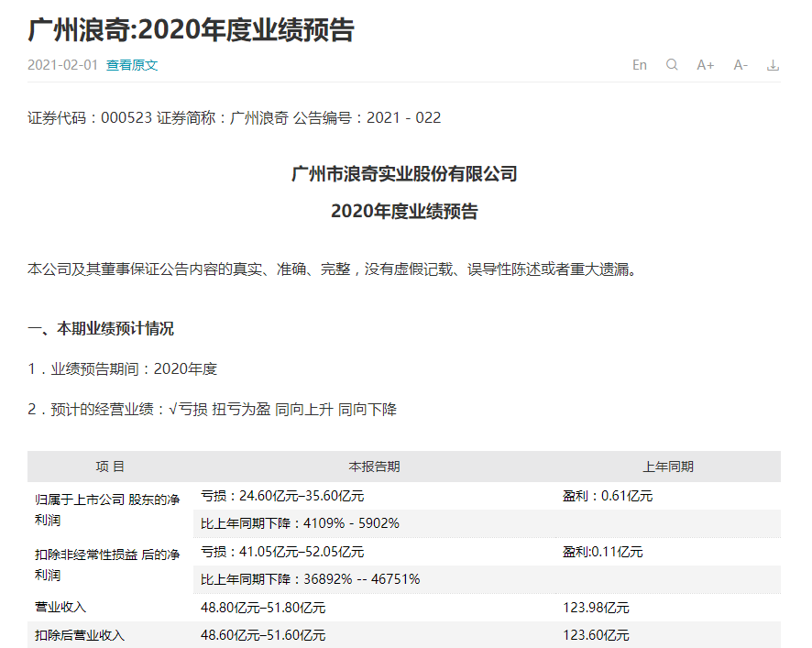
Task: Open the 查看原文 link
Action: tap(132, 65)
